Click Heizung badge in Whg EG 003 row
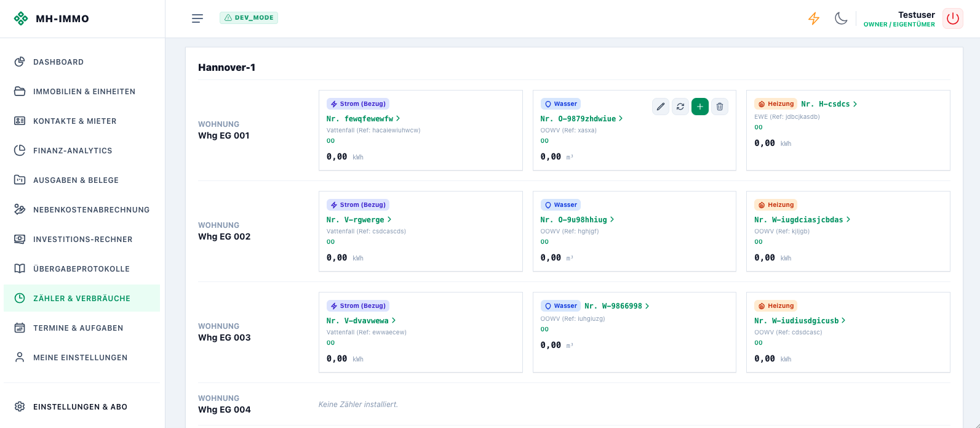 click(x=776, y=306)
